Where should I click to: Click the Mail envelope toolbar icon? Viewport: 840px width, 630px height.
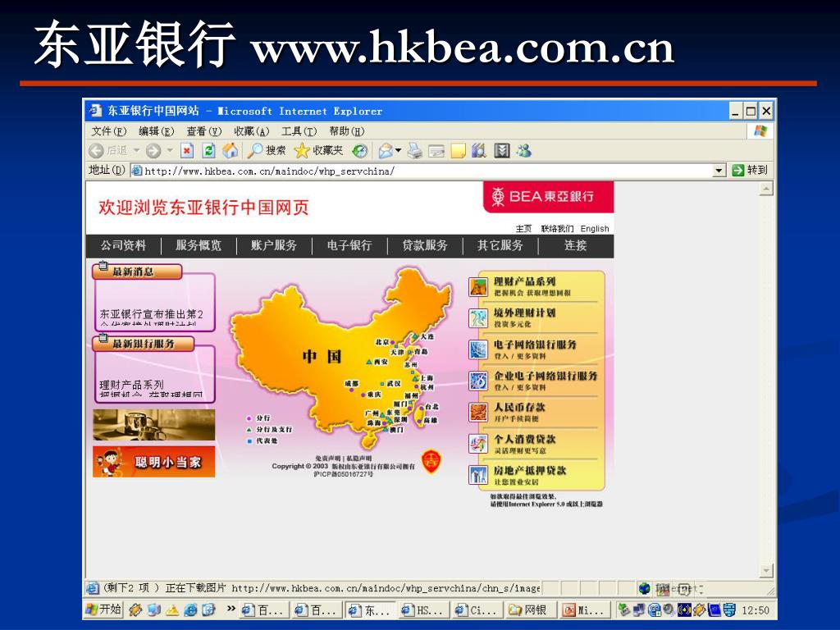(x=386, y=151)
